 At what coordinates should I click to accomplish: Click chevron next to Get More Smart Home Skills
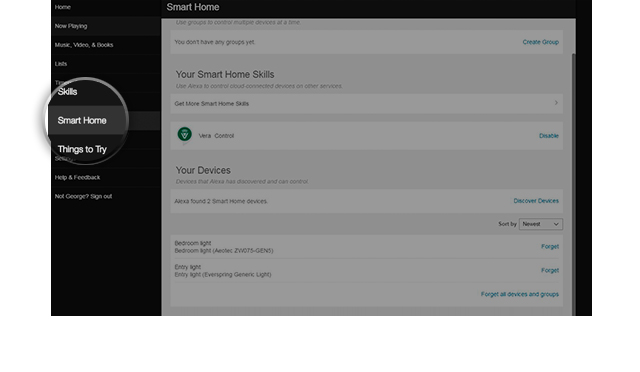pyautogui.click(x=556, y=103)
